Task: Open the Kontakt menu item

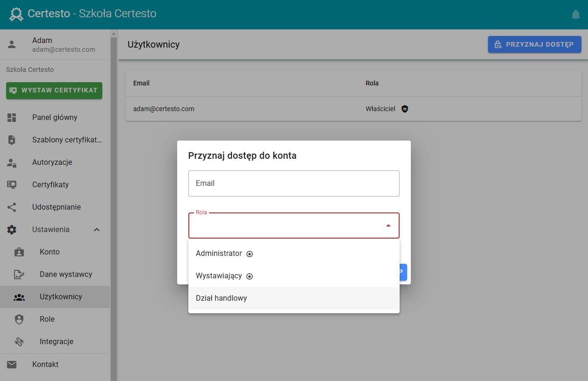Action: coord(55,365)
